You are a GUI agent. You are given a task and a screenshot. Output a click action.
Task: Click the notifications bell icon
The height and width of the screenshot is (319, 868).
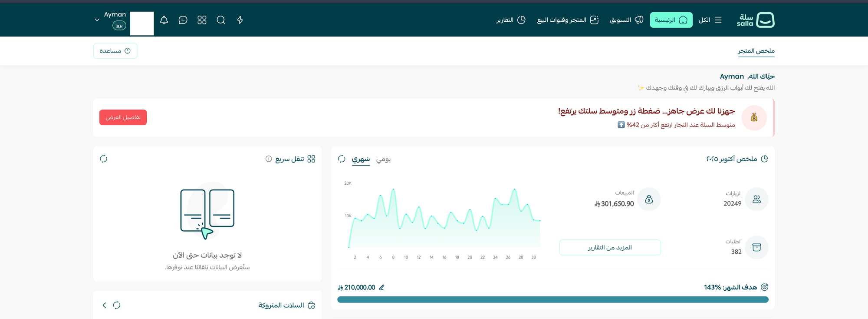pyautogui.click(x=164, y=20)
